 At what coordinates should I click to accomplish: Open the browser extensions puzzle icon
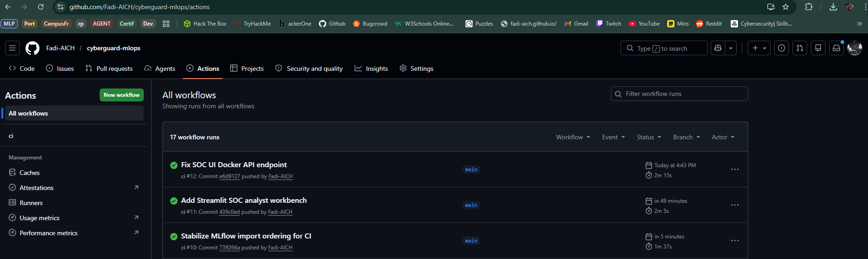[809, 7]
